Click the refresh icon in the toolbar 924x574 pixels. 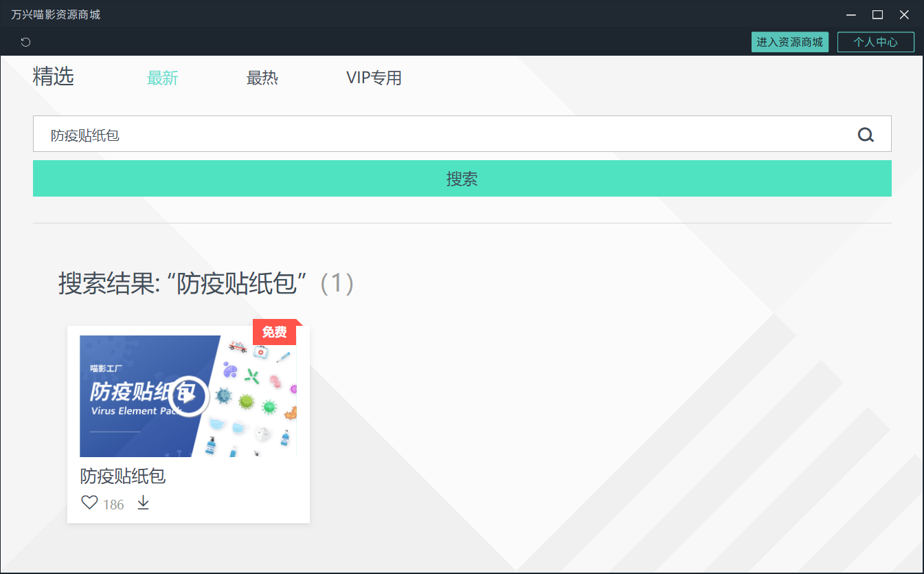(x=25, y=42)
